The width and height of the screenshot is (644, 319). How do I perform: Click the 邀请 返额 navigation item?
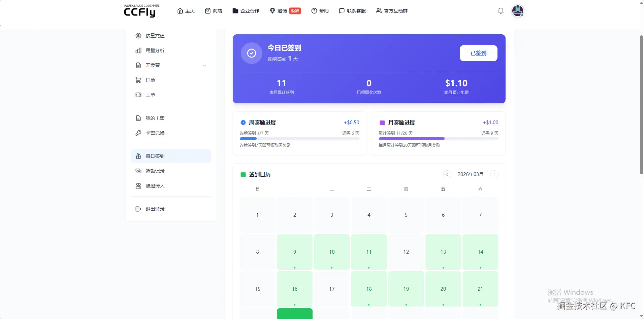coord(285,11)
